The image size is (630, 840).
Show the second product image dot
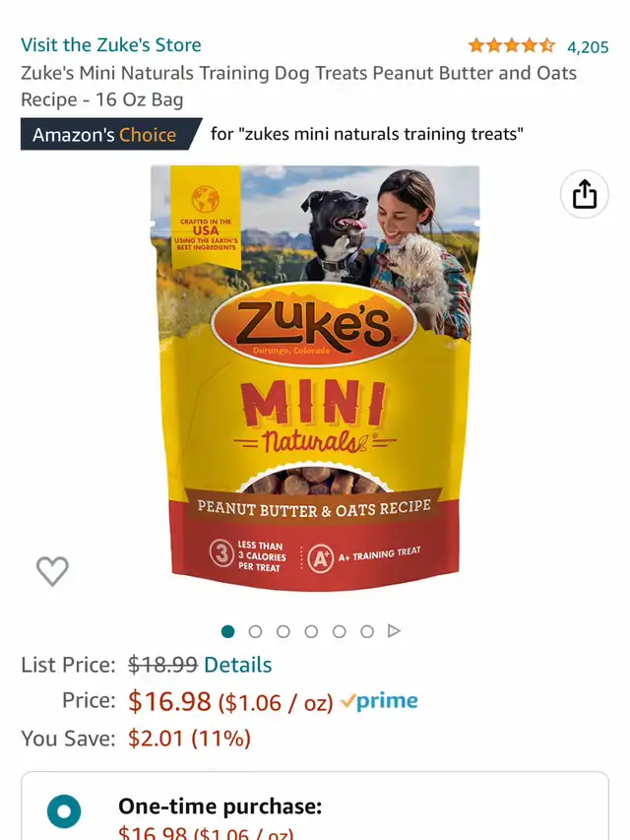(x=256, y=631)
